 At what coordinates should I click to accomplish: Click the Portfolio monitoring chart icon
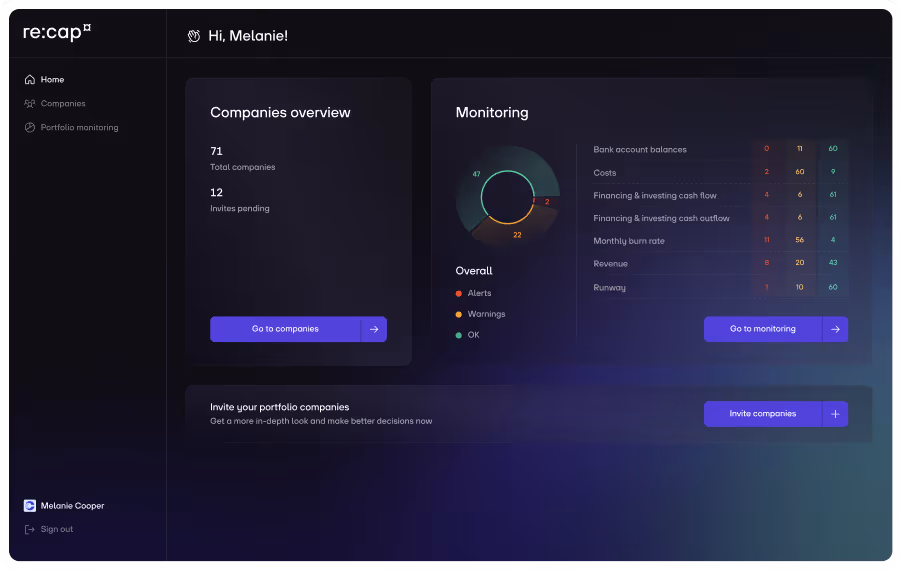[x=30, y=127]
